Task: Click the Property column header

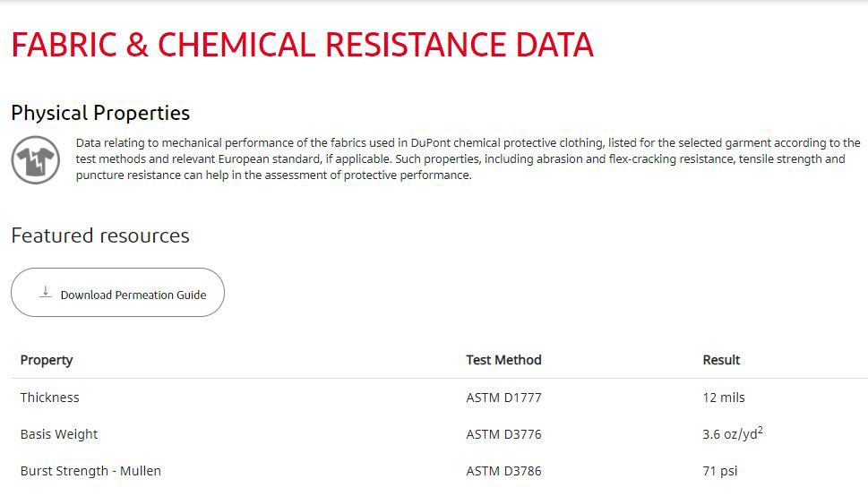Action: click(x=47, y=360)
